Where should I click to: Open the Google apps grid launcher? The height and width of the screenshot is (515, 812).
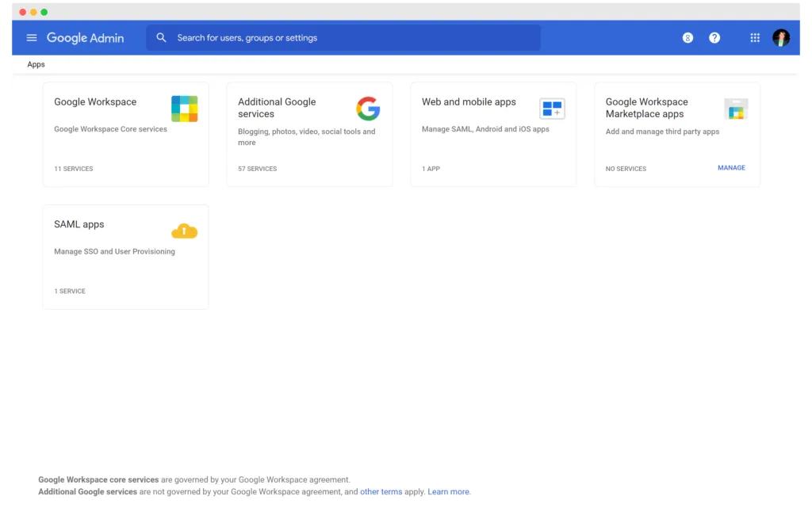pos(755,38)
